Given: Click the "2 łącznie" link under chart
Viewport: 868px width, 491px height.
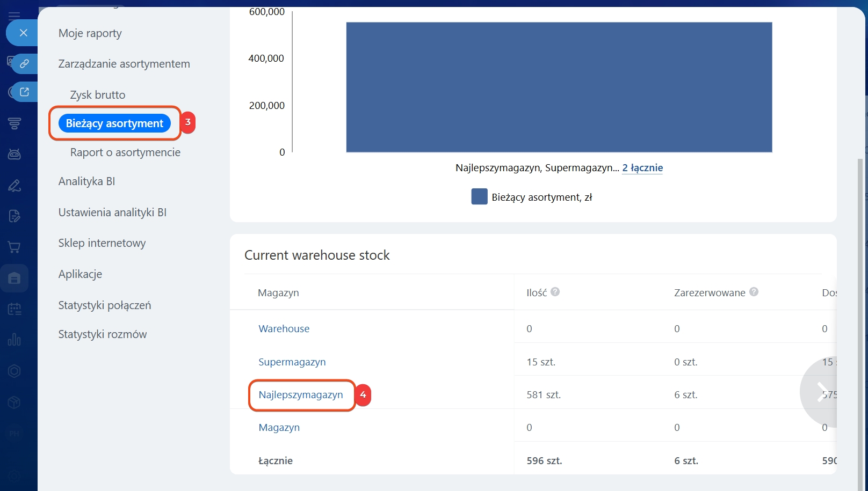Looking at the screenshot, I should click(x=642, y=168).
